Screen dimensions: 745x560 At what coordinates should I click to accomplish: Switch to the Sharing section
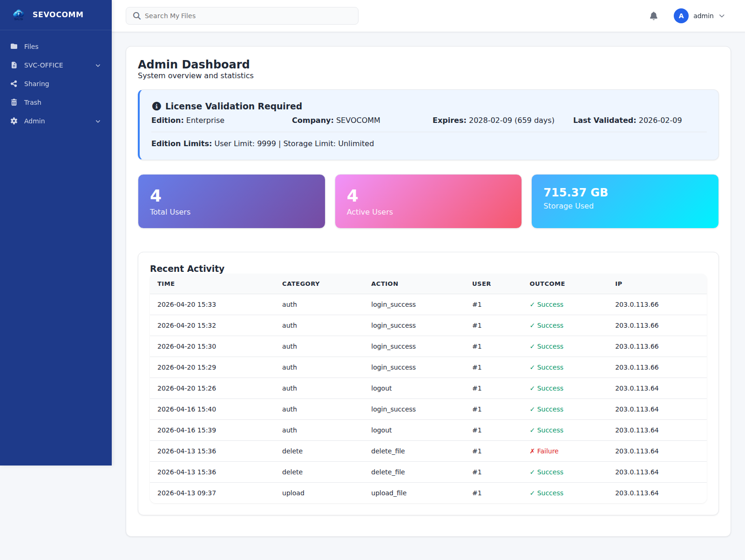(36, 83)
